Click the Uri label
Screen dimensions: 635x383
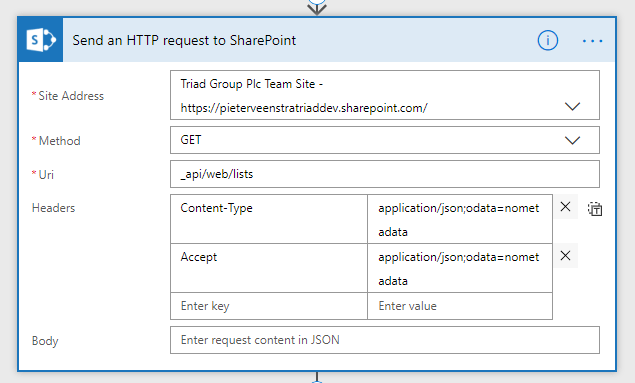pos(46,174)
